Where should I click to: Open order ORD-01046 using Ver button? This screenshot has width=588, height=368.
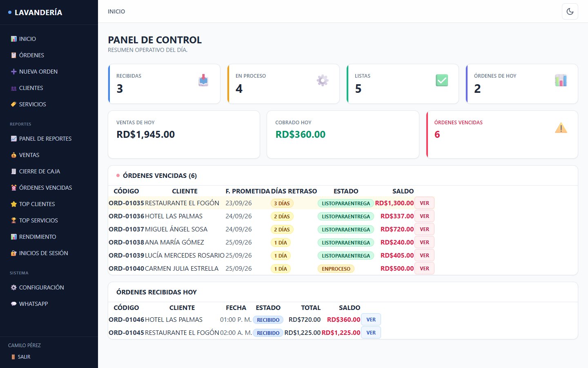(371, 320)
